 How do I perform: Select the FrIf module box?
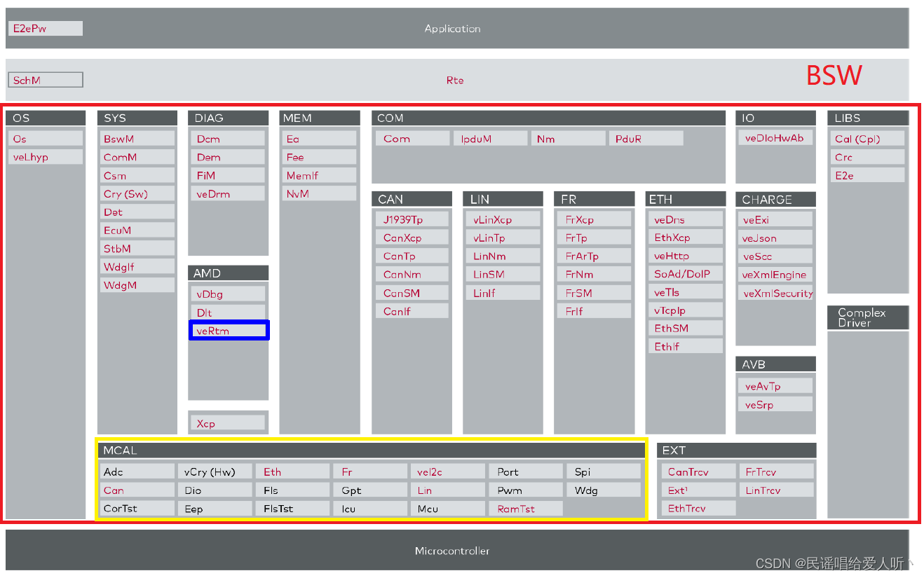595,311
